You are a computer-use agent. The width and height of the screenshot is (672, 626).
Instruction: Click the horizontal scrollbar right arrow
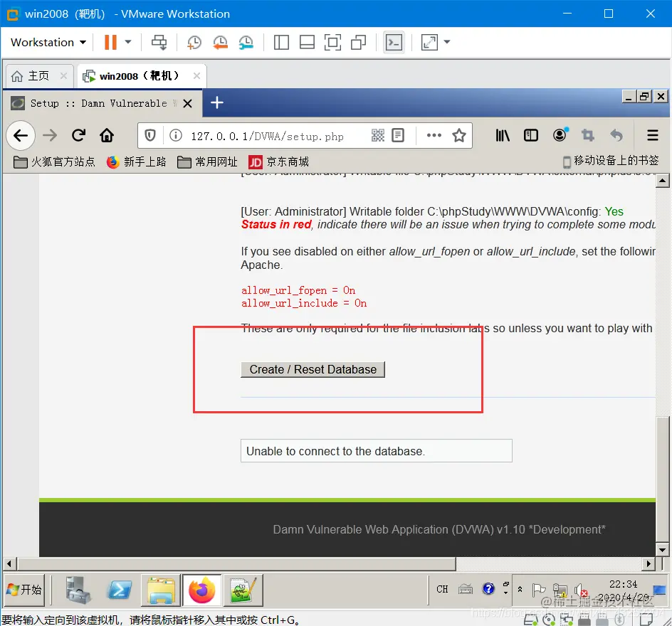[x=649, y=564]
